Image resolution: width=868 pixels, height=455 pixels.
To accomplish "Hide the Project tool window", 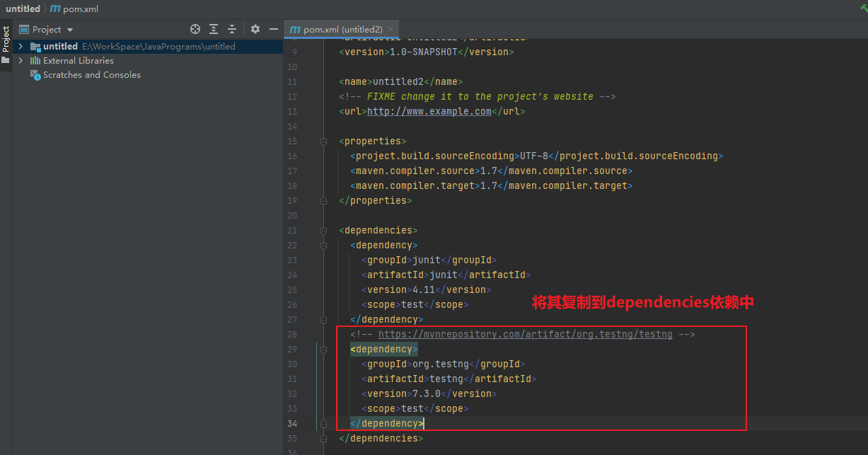I will point(272,29).
